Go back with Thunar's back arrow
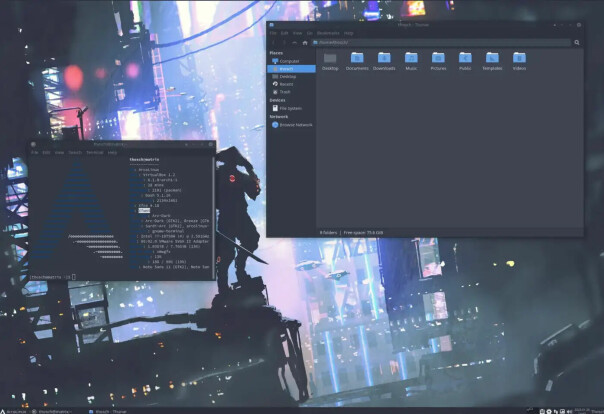The height and width of the screenshot is (414, 604). click(274, 43)
